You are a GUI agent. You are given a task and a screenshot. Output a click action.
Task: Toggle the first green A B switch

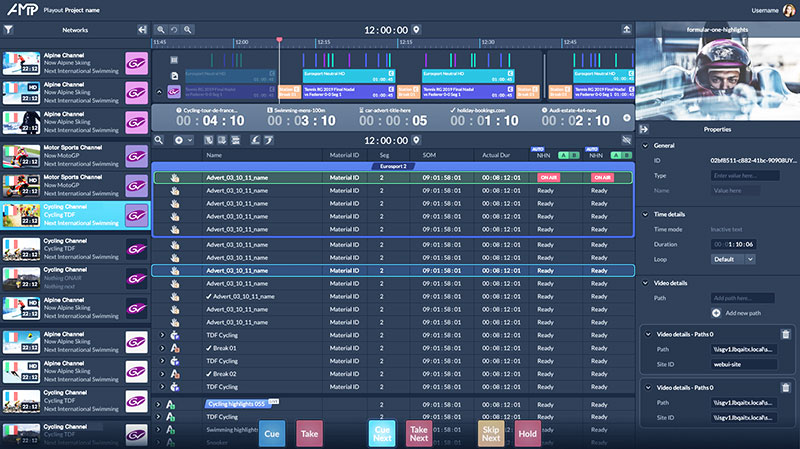[x=567, y=155]
